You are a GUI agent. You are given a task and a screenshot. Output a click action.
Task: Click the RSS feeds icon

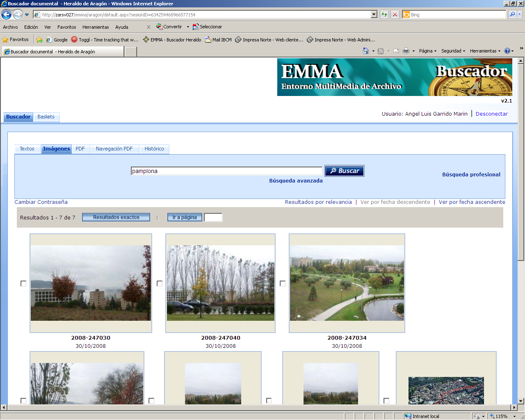click(x=381, y=51)
